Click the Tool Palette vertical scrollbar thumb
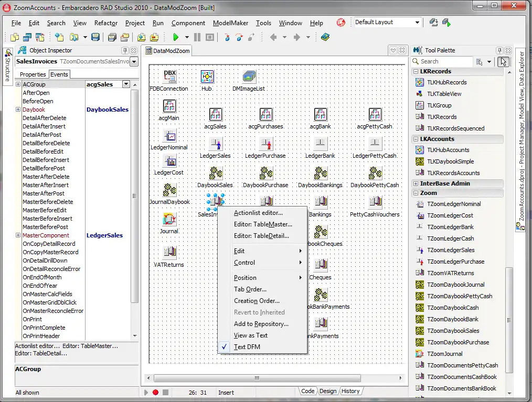This screenshot has height=402, width=532. 509,320
